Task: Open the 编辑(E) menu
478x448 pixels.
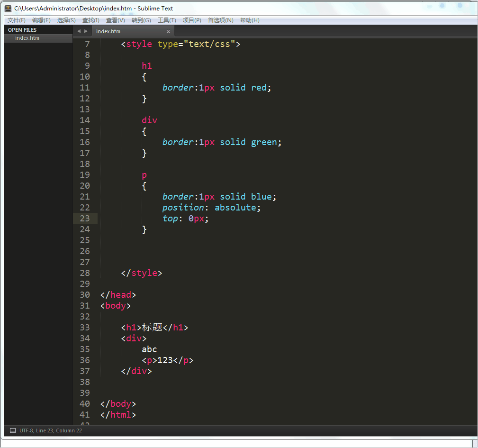Action: 41,20
